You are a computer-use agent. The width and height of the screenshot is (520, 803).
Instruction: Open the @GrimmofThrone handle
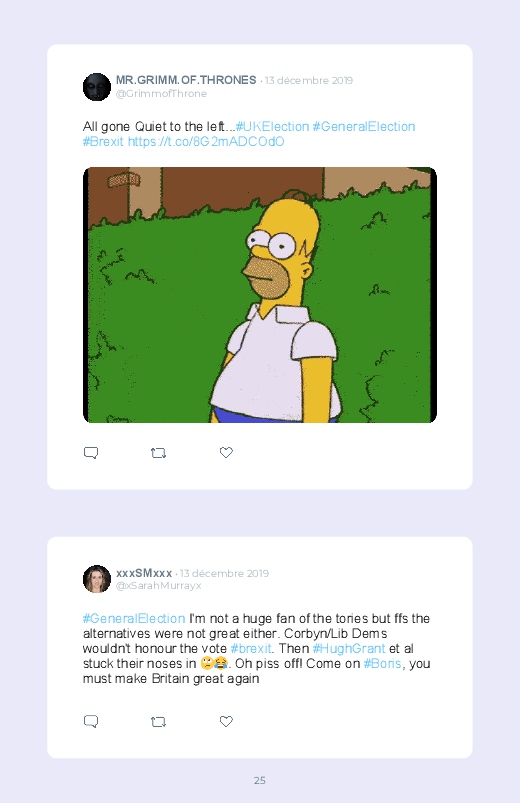pyautogui.click(x=161, y=94)
